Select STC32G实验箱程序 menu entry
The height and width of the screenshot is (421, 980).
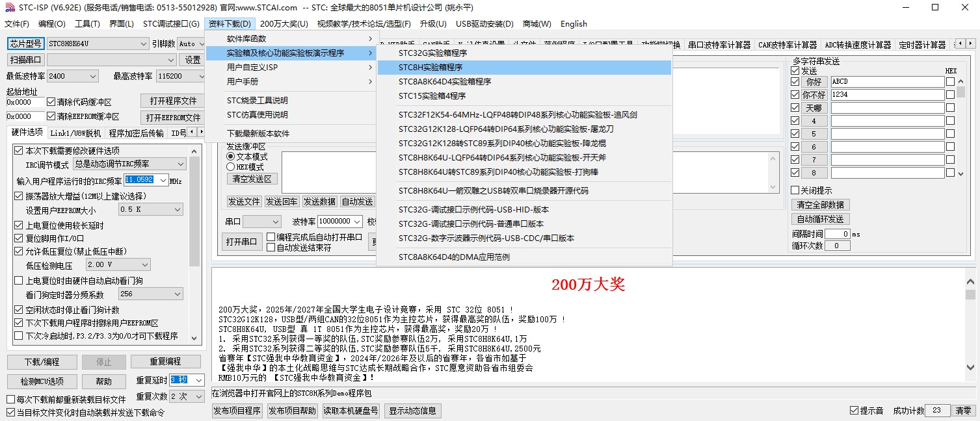[524, 53]
